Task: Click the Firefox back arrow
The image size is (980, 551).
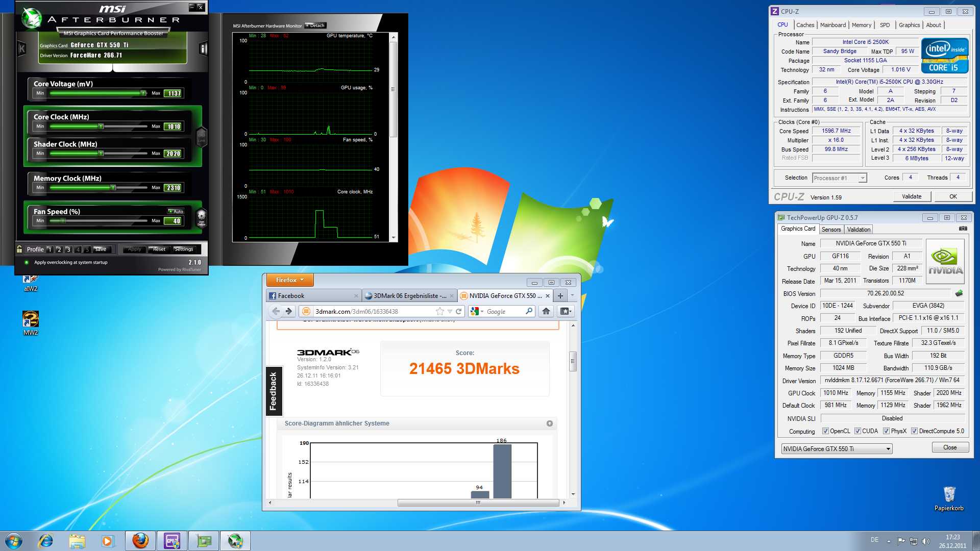Action: pos(276,311)
